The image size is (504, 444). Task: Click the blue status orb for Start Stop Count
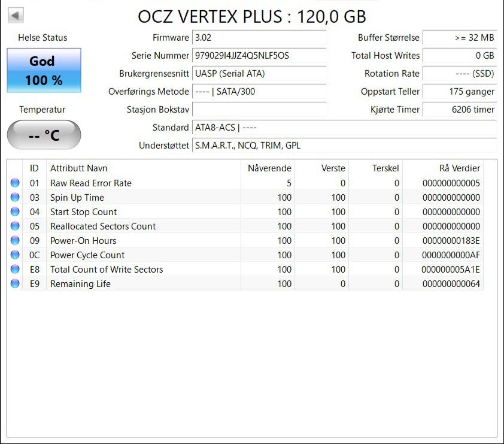(x=15, y=212)
